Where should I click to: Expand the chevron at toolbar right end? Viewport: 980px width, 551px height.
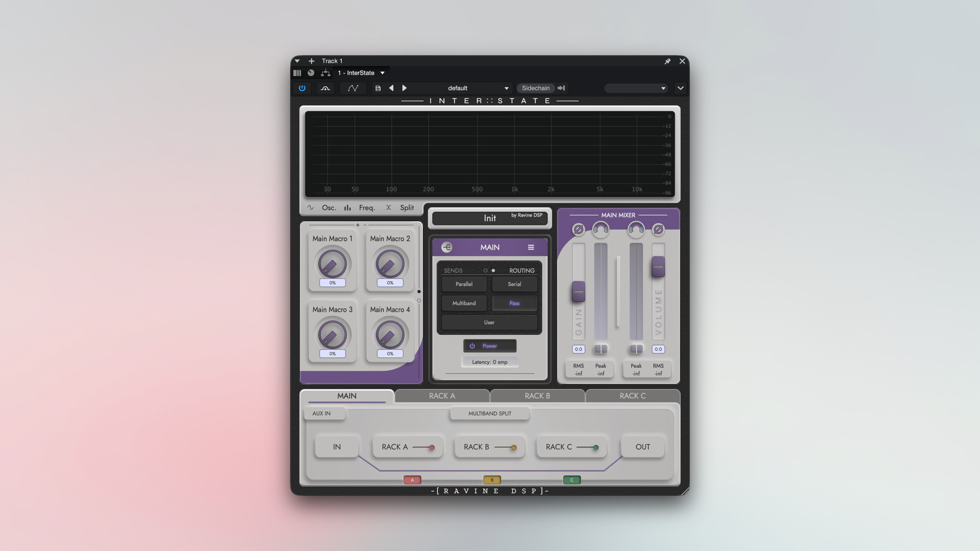pos(680,88)
